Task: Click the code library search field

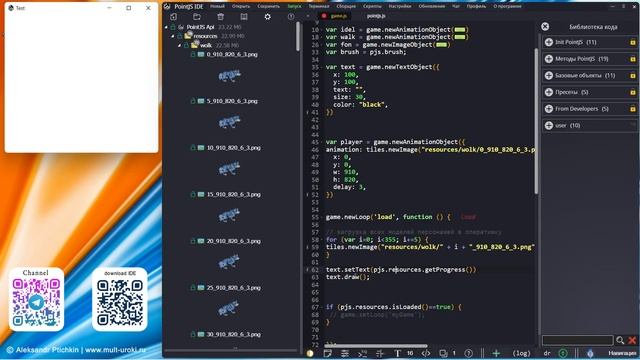Action: [x=577, y=340]
